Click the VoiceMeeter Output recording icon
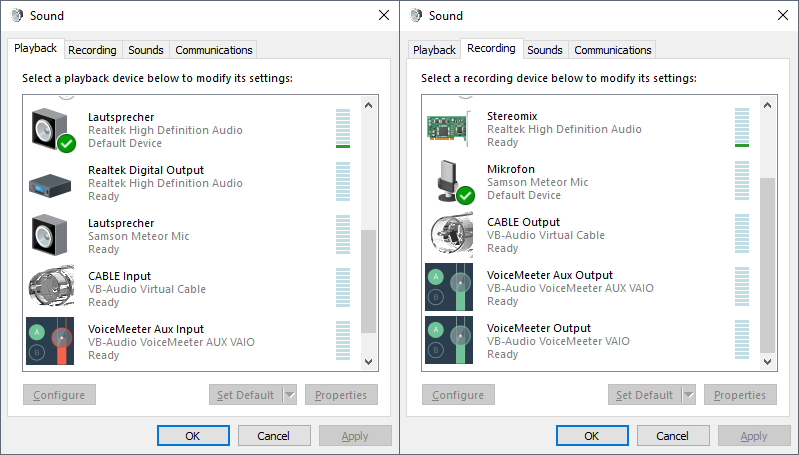The image size is (799, 455). click(449, 341)
